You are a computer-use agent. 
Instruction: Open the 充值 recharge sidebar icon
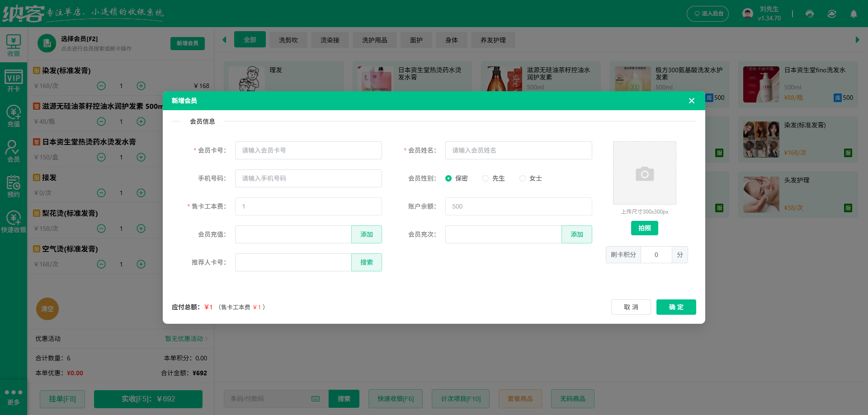coord(14,116)
